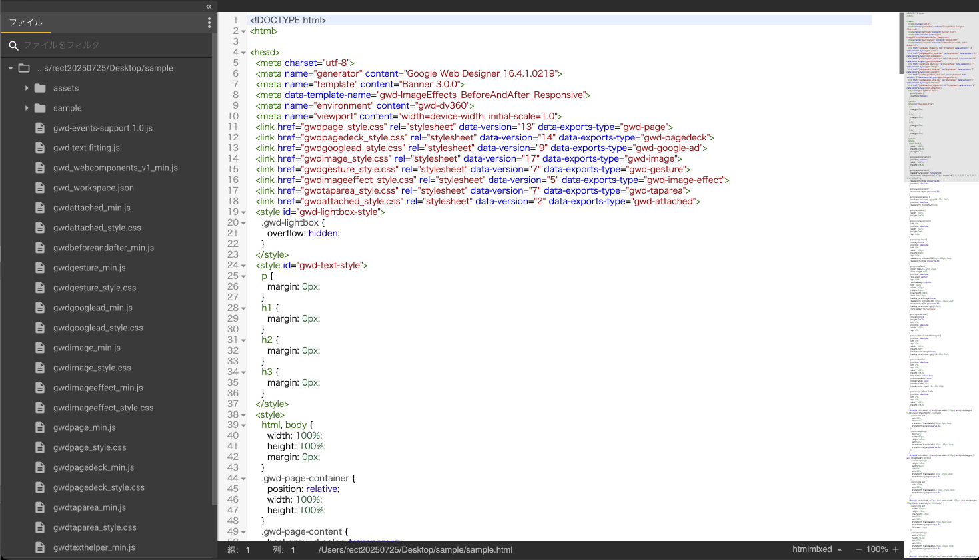Select the ファイル panel tab
This screenshot has width=979, height=560.
26,23
